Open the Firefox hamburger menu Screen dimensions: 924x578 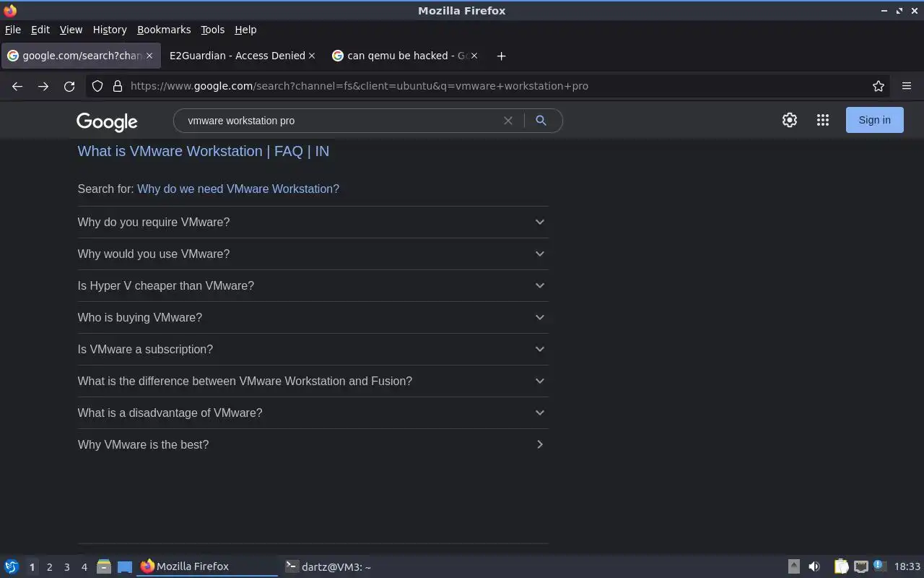point(907,86)
